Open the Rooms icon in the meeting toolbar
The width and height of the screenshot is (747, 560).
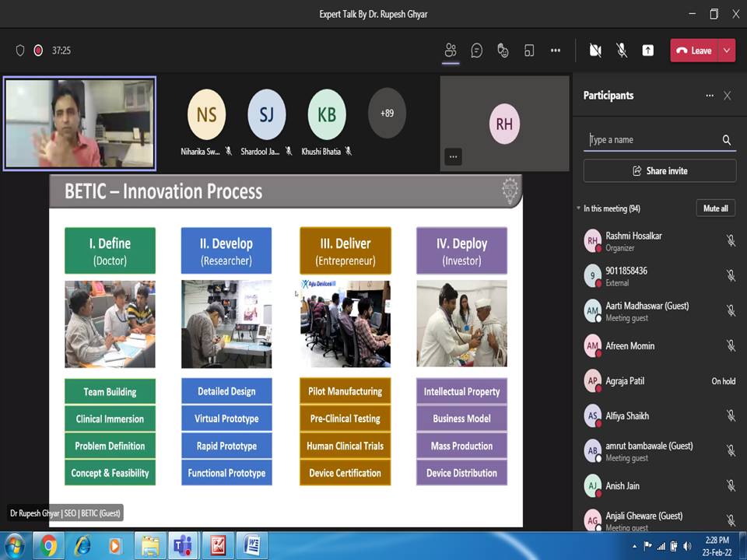[529, 51]
